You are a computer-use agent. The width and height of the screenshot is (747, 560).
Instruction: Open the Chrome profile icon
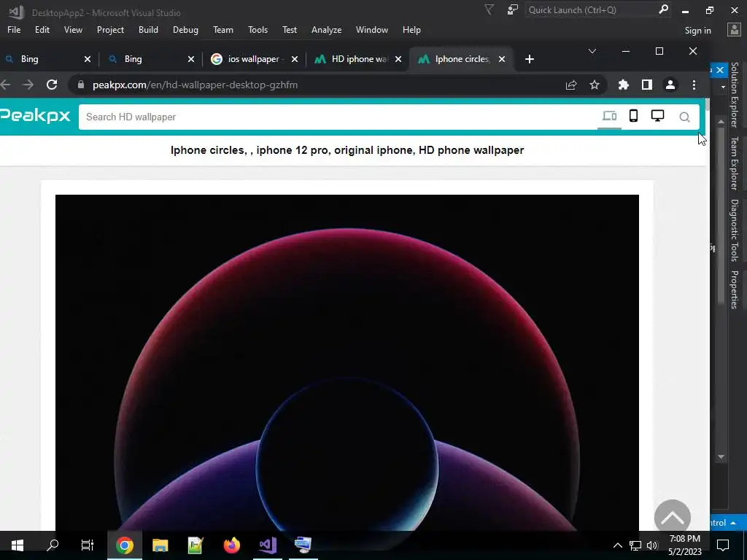coord(670,85)
